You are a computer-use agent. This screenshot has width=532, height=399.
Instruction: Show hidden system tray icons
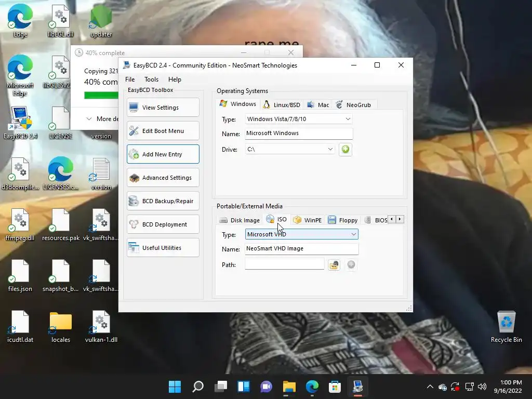[430, 387]
